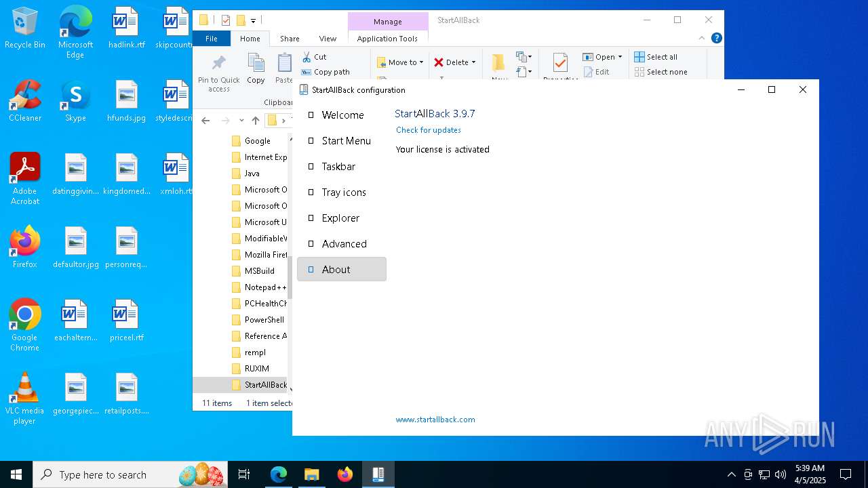Select the MSBuild folder in tree
The width and height of the screenshot is (868, 488).
260,271
